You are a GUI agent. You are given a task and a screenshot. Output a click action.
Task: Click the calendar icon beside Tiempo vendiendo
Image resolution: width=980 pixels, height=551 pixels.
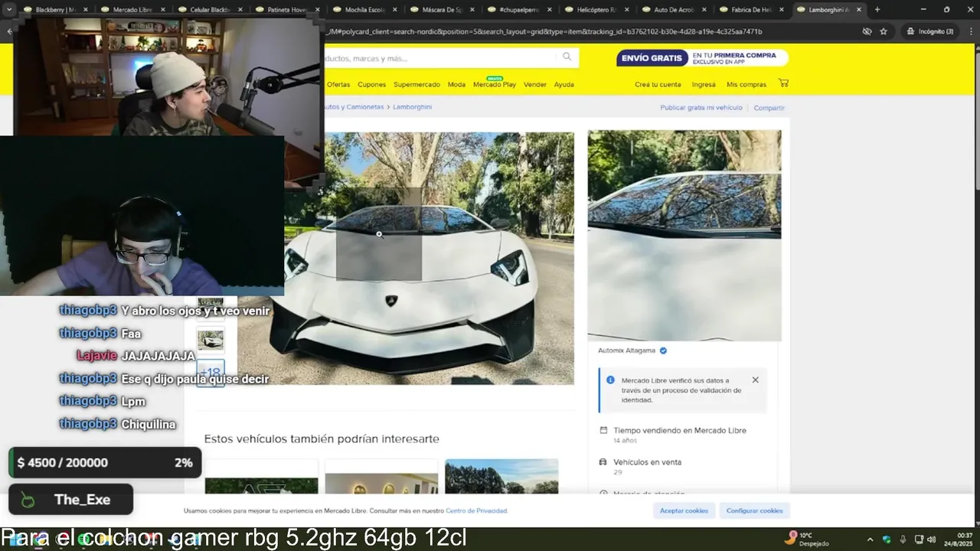pos(603,430)
